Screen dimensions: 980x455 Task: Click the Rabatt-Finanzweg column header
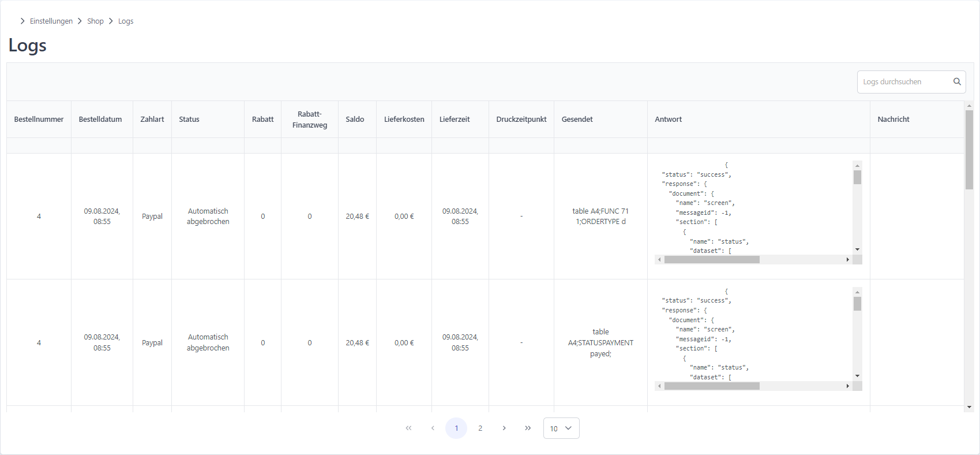click(x=310, y=119)
